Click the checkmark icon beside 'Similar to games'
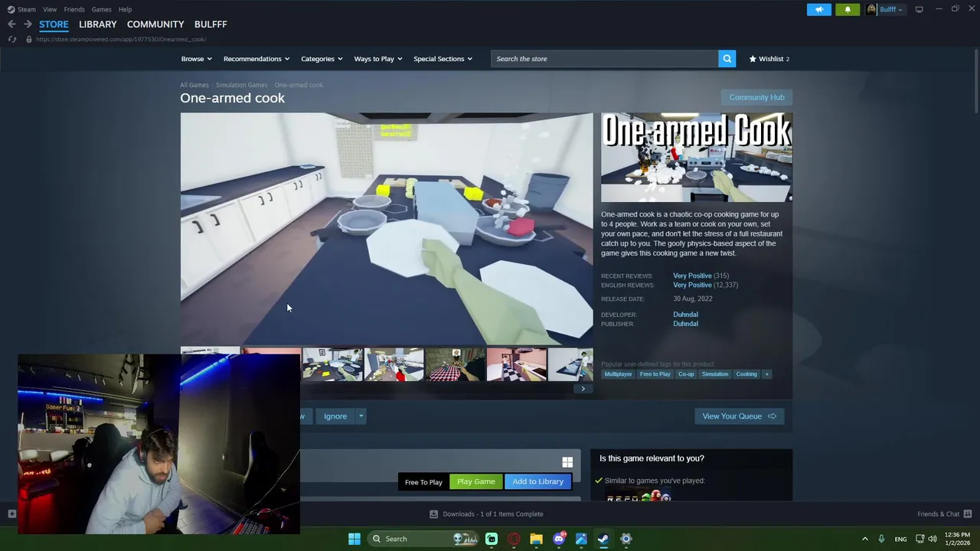Viewport: 980px width, 551px height. coord(599,481)
